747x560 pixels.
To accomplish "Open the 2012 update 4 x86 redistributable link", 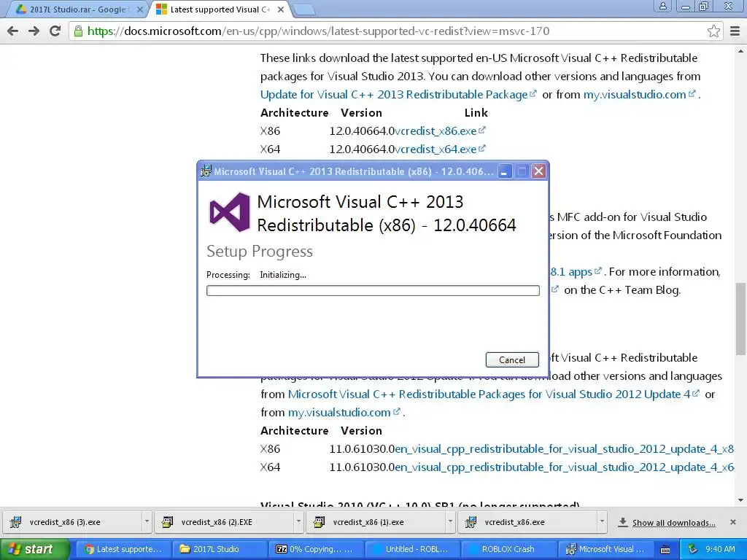I will 564,449.
